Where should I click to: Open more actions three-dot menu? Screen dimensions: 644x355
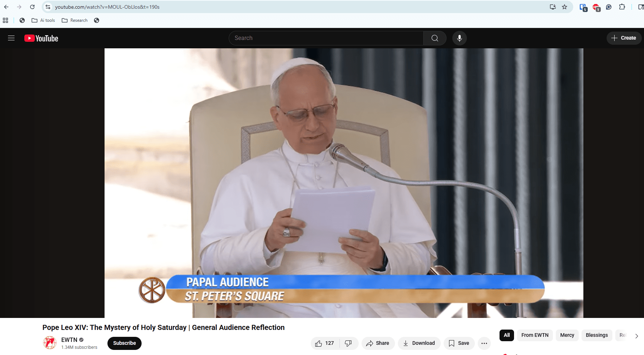point(484,343)
